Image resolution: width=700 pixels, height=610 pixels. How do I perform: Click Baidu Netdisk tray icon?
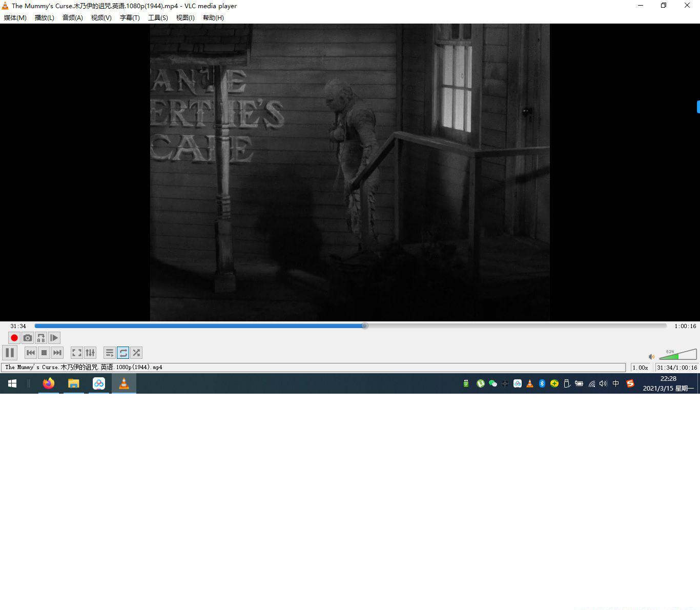pos(518,383)
